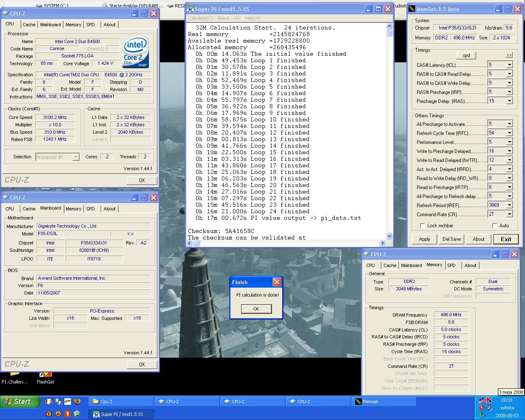
Task: Switch to About tab in Memory CPU-Z window
Action: click(470, 265)
